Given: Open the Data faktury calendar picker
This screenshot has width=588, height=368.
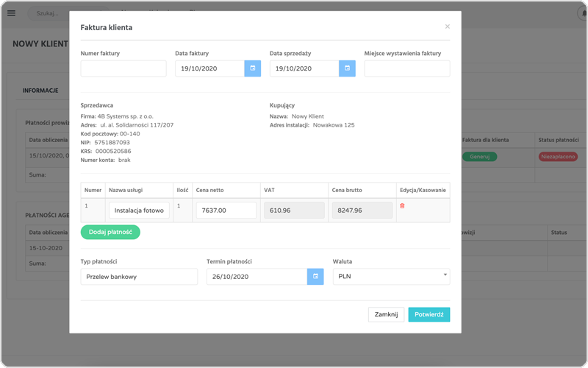Looking at the screenshot, I should [253, 68].
